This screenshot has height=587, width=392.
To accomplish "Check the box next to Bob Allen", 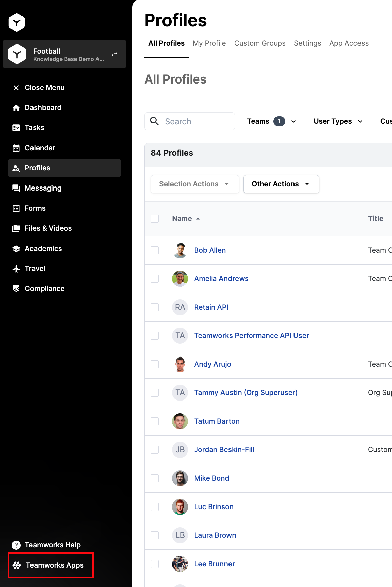I will point(155,250).
